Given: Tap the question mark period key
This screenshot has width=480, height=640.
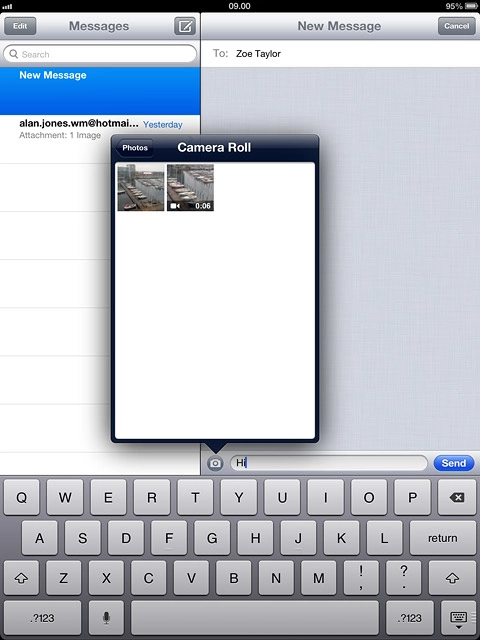Looking at the screenshot, I should 404,578.
